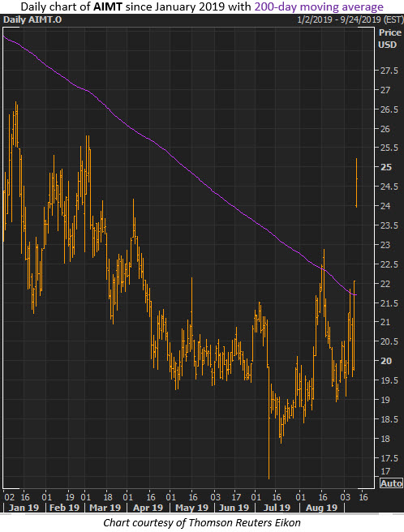This screenshot has height=532, width=404.
Task: Select the Apr 19 month label
Action: 148,508
